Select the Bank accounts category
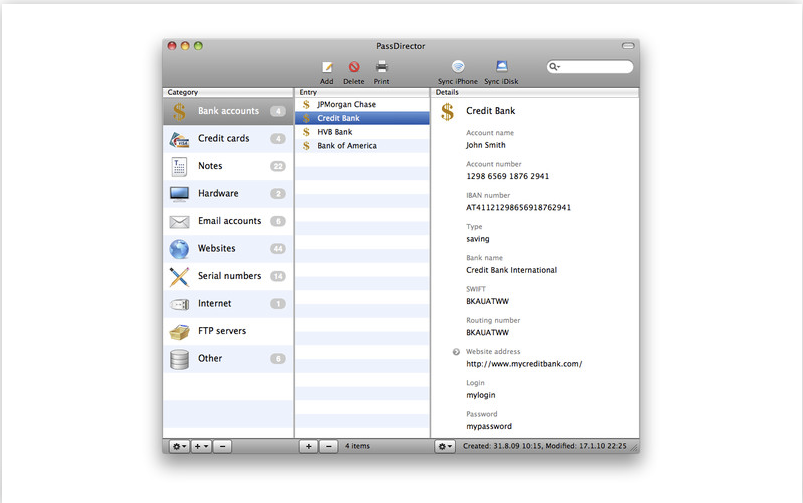This screenshot has height=503, width=803. [x=228, y=111]
